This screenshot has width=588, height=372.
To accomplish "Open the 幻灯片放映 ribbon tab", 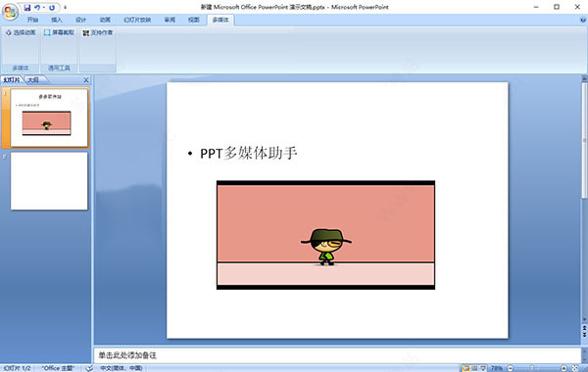I will tap(137, 20).
